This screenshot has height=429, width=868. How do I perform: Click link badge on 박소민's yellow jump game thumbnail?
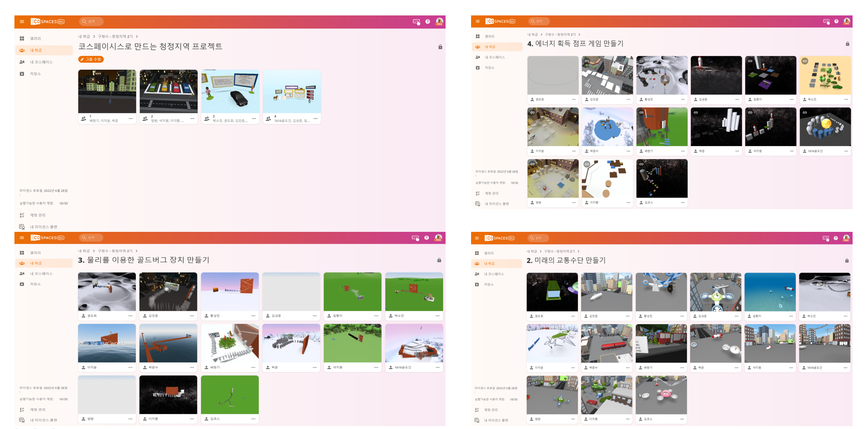click(804, 61)
